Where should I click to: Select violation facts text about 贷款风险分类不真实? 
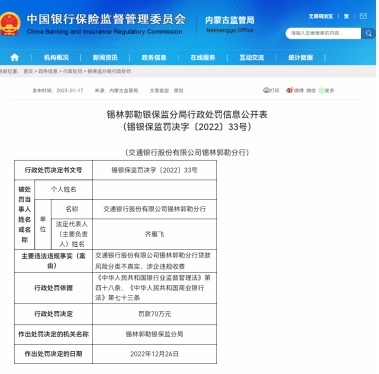click(153, 261)
